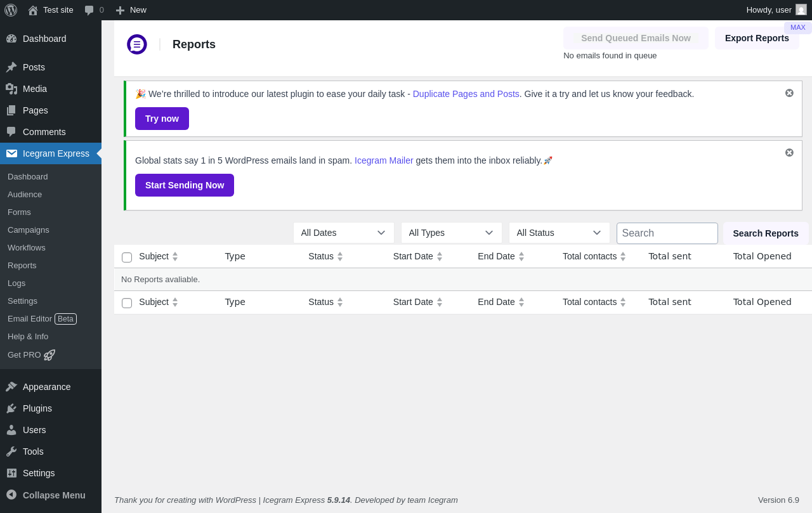The width and height of the screenshot is (812, 513).
Task: Open the comments bubble icon in admin bar
Action: coord(89,10)
